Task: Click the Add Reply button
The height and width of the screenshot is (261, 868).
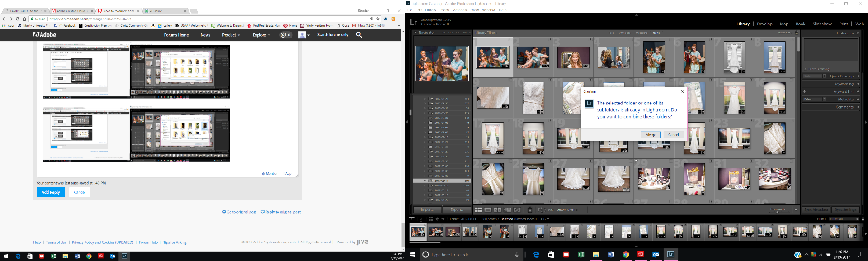Action: (x=51, y=192)
